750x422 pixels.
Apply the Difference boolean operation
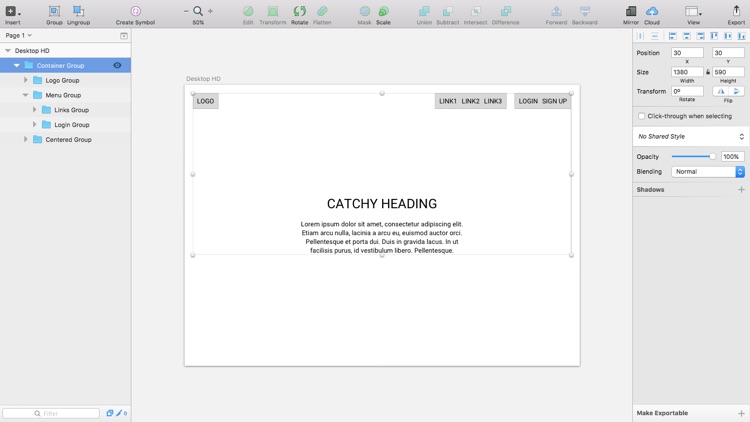pyautogui.click(x=506, y=11)
